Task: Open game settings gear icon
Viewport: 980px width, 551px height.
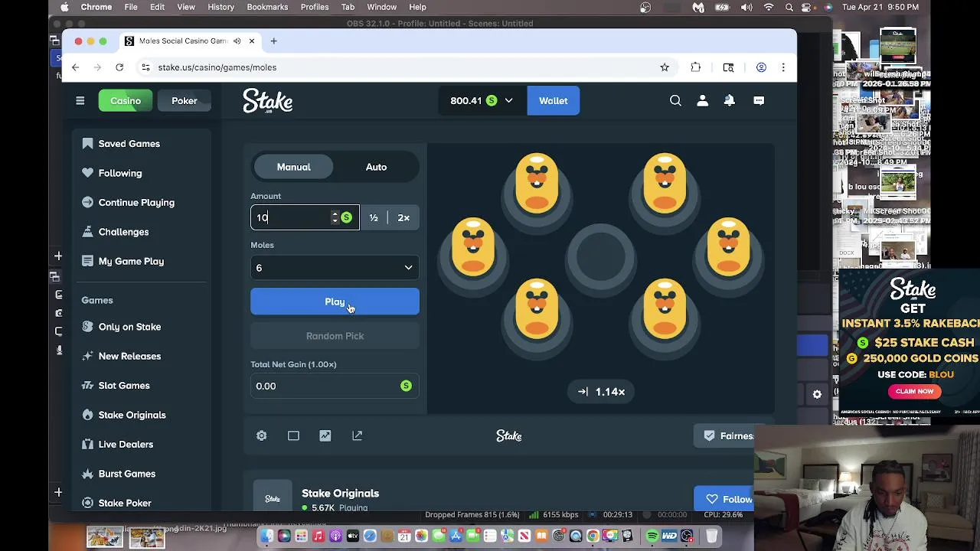Action: [262, 435]
